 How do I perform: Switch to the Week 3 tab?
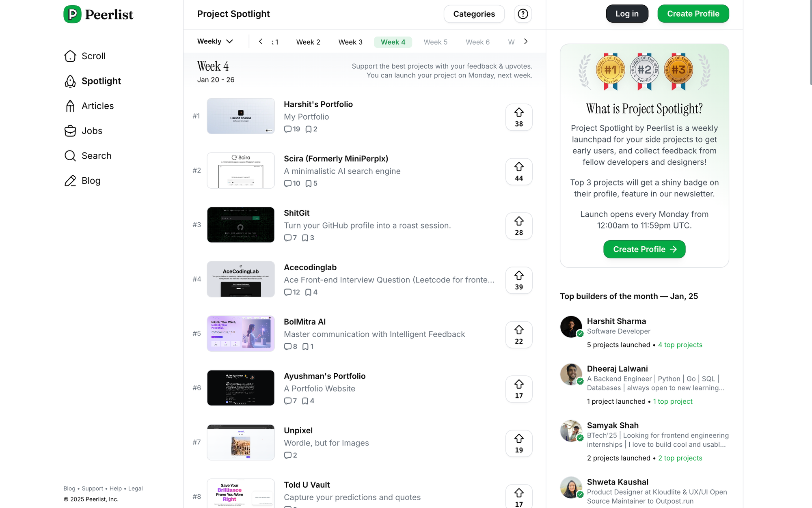(x=350, y=42)
